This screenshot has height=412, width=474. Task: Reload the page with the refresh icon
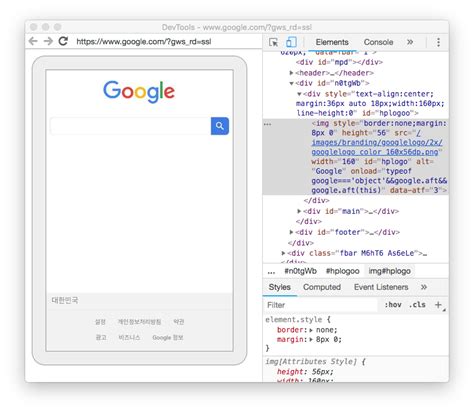[63, 41]
